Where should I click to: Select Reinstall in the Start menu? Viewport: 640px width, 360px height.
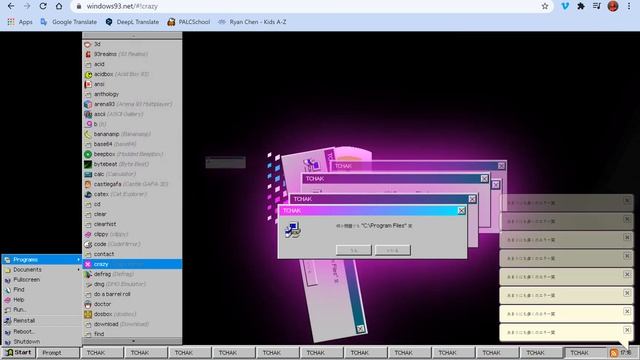tap(41, 321)
